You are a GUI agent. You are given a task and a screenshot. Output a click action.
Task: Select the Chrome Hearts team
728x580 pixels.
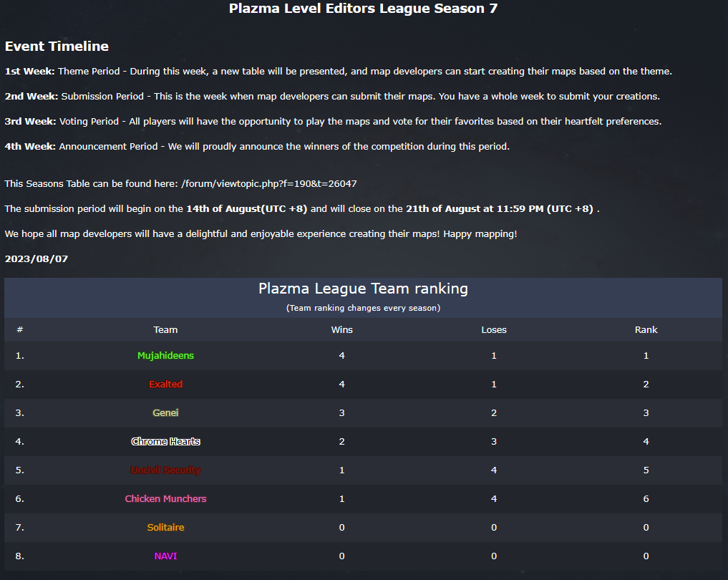pyautogui.click(x=165, y=442)
